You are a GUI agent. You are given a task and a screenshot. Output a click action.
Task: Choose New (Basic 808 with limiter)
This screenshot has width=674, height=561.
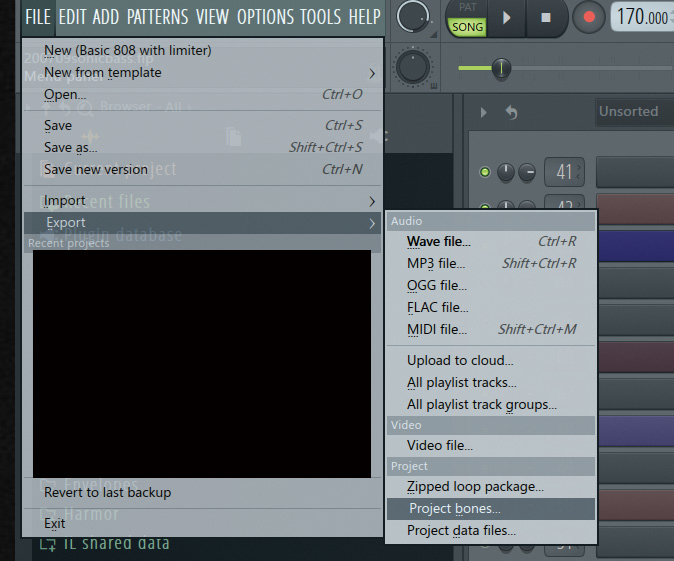(x=202, y=50)
